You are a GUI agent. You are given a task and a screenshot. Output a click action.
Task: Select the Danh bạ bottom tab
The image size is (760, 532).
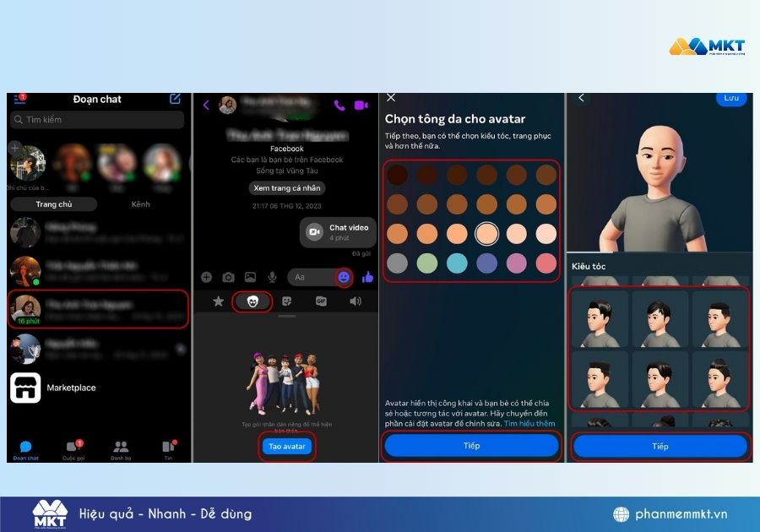[121, 450]
